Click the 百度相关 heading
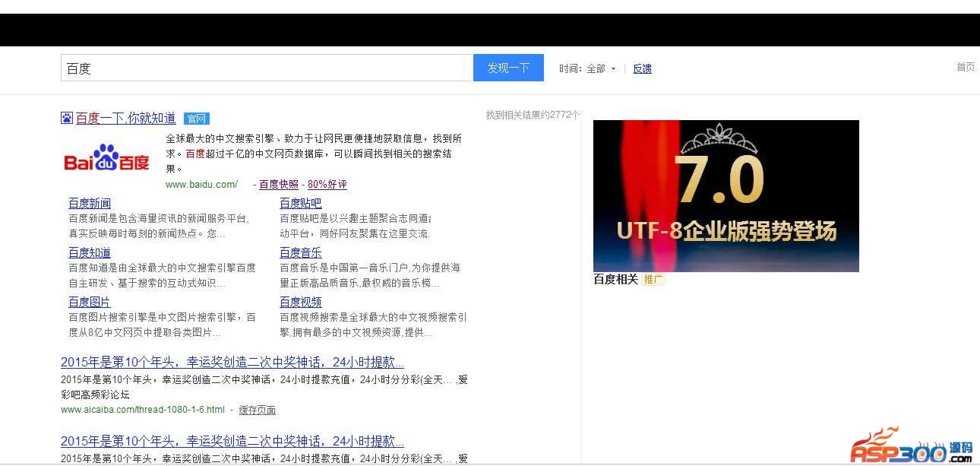 [x=615, y=279]
